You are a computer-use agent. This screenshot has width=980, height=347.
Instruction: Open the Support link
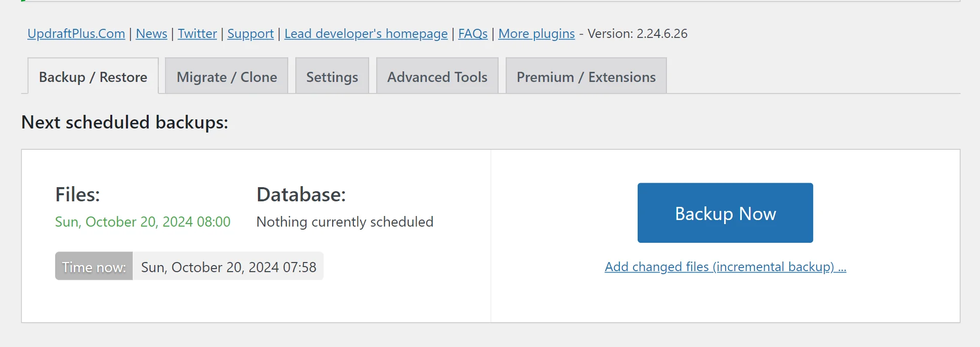coord(250,34)
